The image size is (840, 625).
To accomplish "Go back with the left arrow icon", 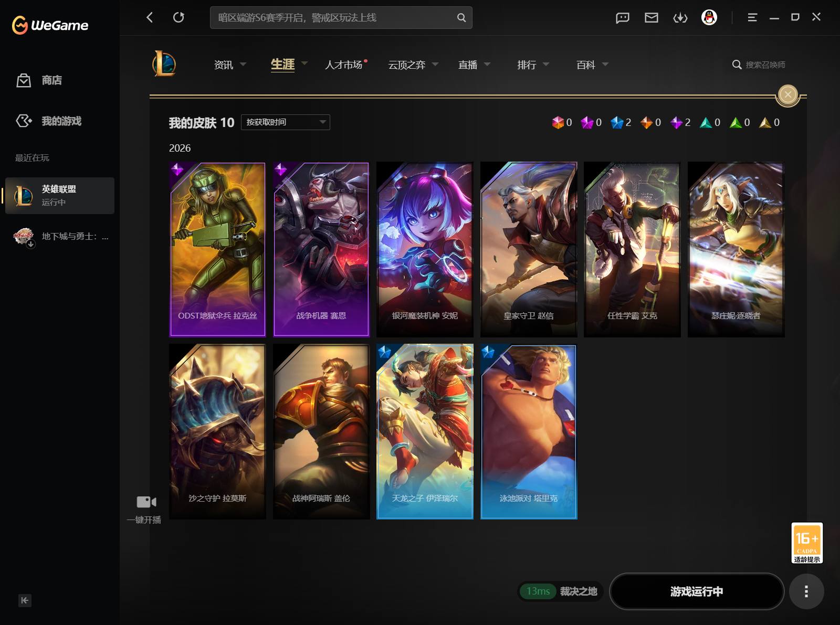I will [150, 17].
